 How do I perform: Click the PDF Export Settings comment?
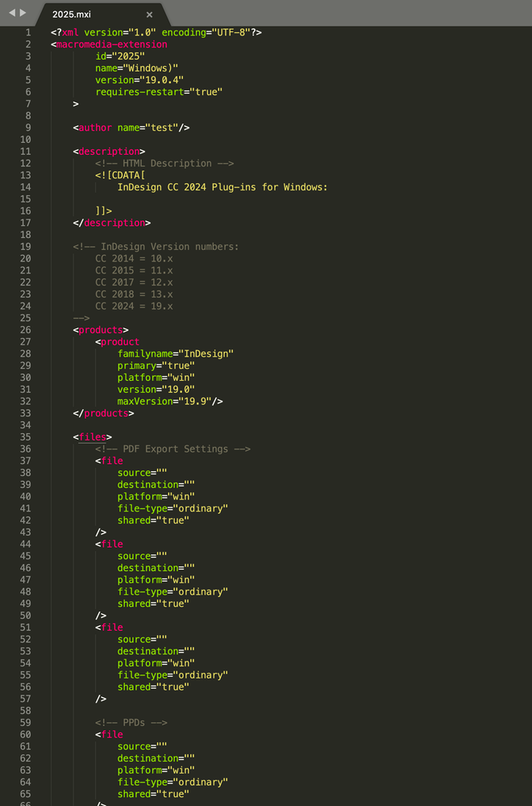coord(172,449)
